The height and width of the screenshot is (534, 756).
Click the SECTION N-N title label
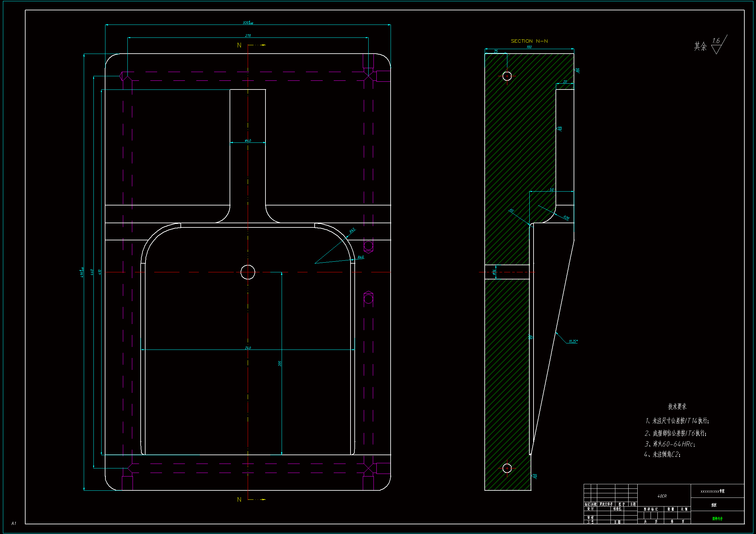529,41
